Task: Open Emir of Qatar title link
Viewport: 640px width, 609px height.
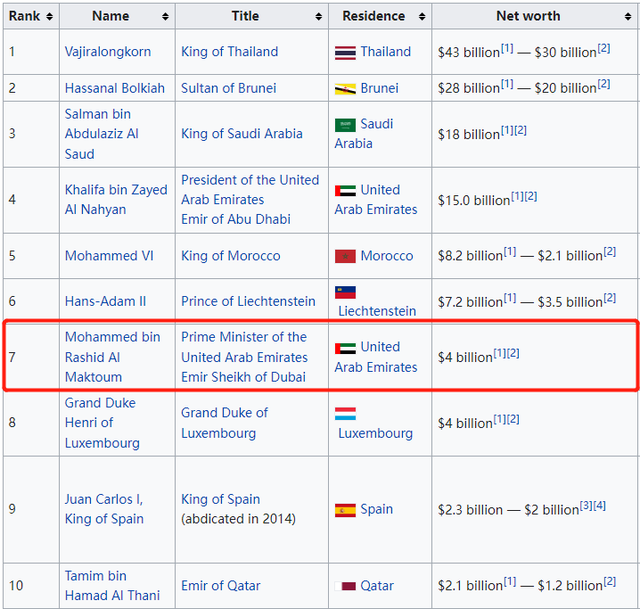Action: [220, 586]
